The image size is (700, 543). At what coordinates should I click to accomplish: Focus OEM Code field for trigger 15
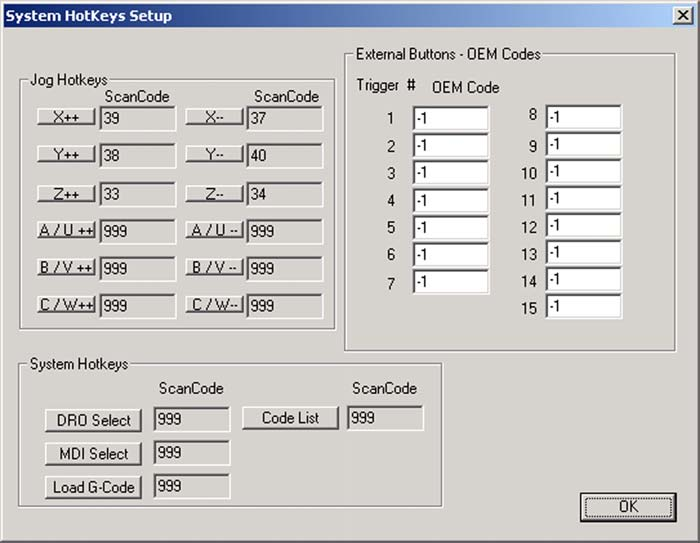pyautogui.click(x=583, y=306)
